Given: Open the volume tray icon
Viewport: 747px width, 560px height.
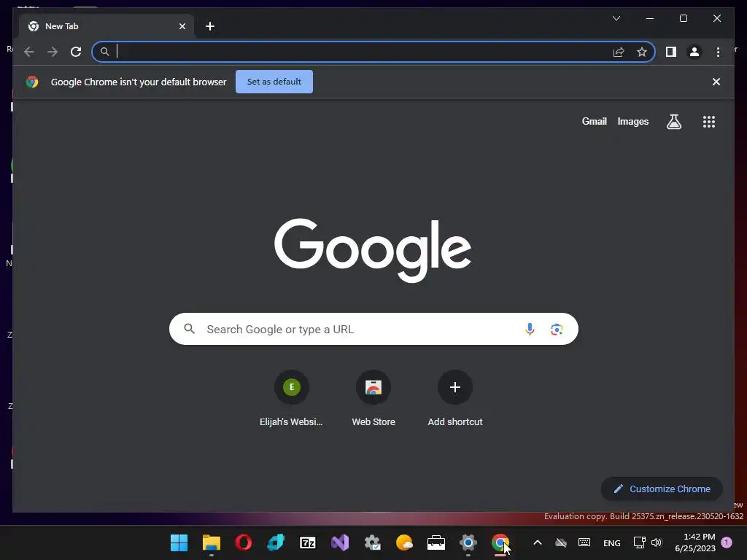Looking at the screenshot, I should [657, 542].
